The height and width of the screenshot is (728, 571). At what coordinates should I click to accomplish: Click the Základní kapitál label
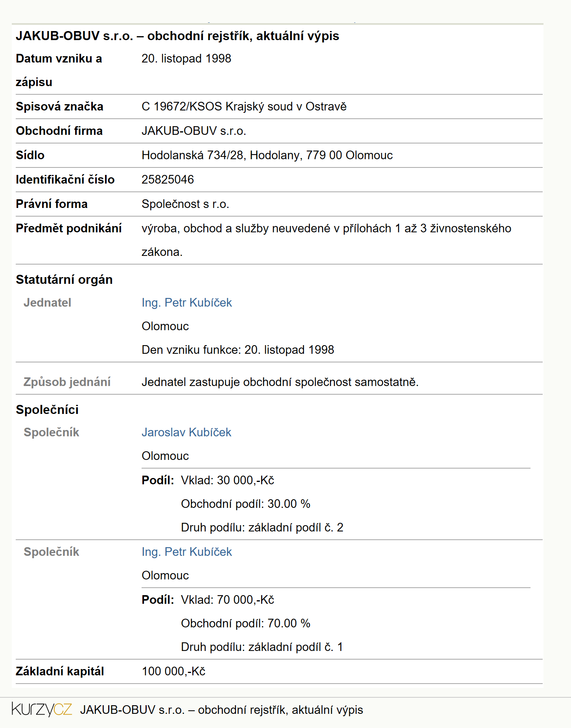(x=60, y=671)
